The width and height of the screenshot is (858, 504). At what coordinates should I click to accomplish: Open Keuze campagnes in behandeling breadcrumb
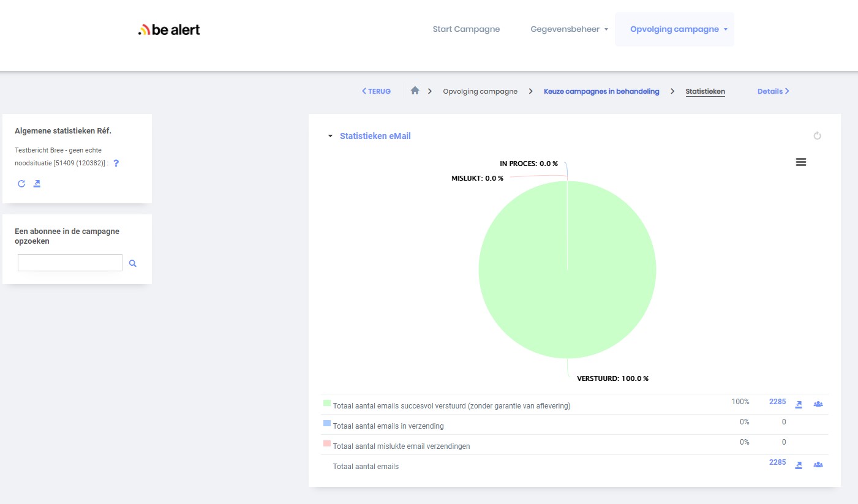601,91
